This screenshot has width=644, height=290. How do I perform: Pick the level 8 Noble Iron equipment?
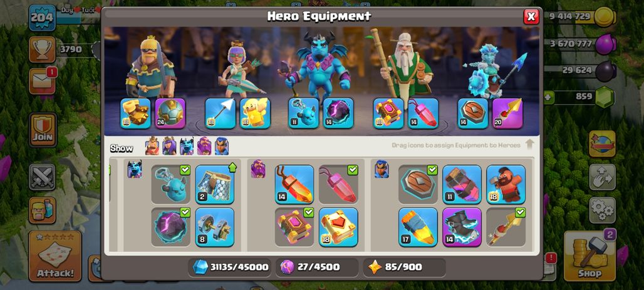214,227
